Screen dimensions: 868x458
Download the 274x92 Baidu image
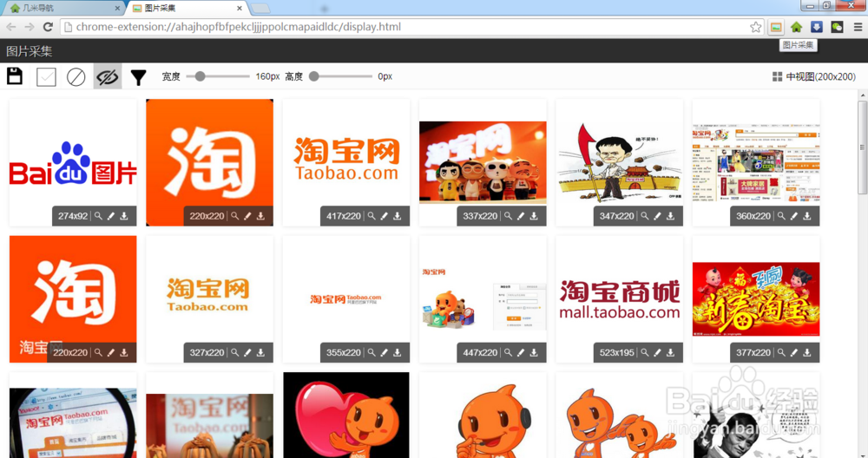[124, 216]
